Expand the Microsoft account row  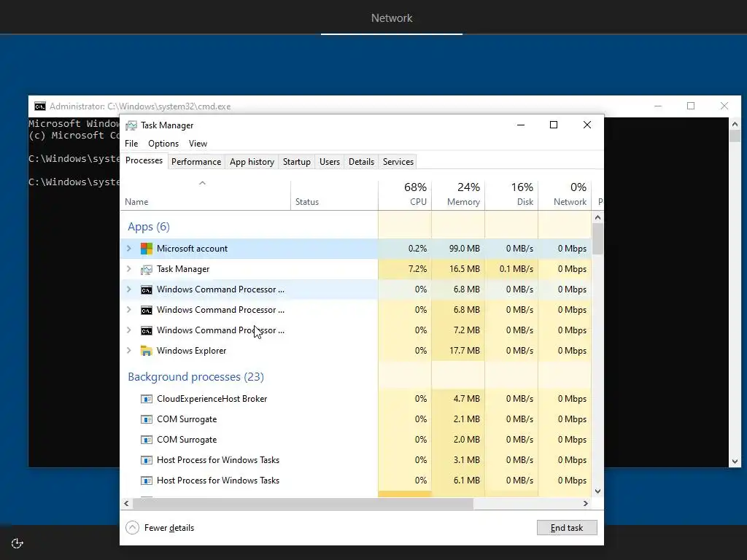click(128, 249)
